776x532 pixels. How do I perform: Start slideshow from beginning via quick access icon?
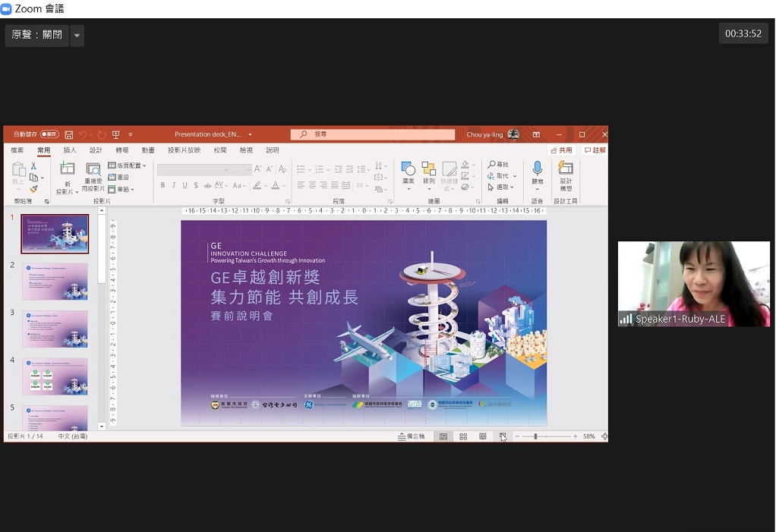[x=116, y=134]
